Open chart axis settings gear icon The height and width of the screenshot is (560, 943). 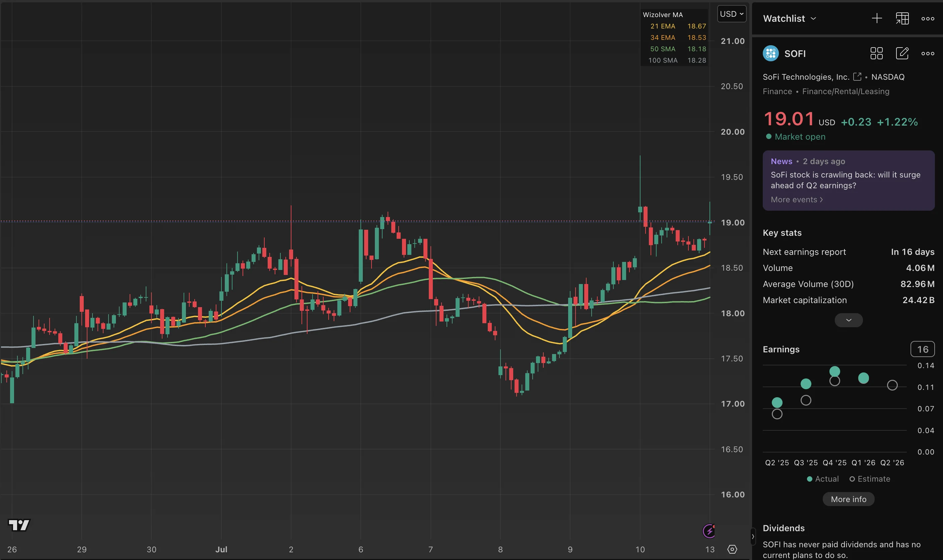(732, 549)
